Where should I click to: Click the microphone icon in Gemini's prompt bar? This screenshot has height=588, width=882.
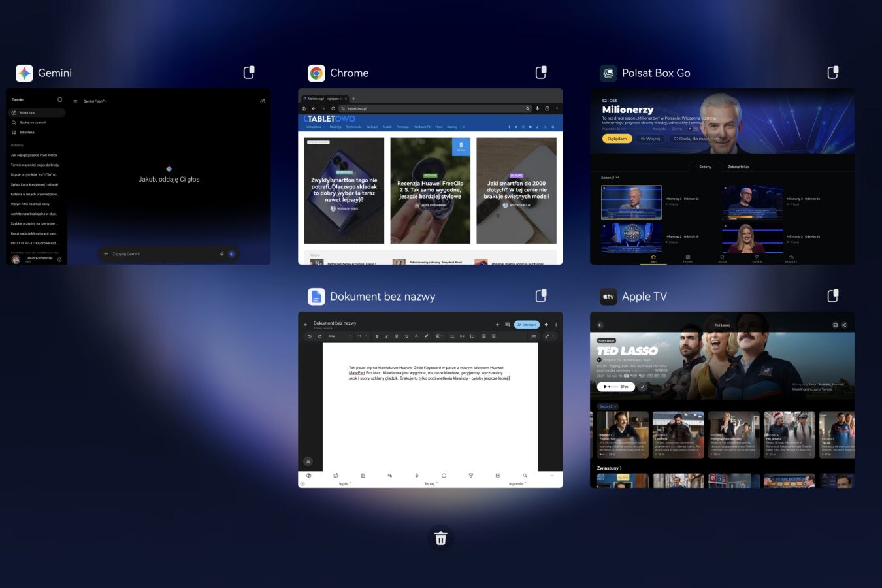coord(221,254)
